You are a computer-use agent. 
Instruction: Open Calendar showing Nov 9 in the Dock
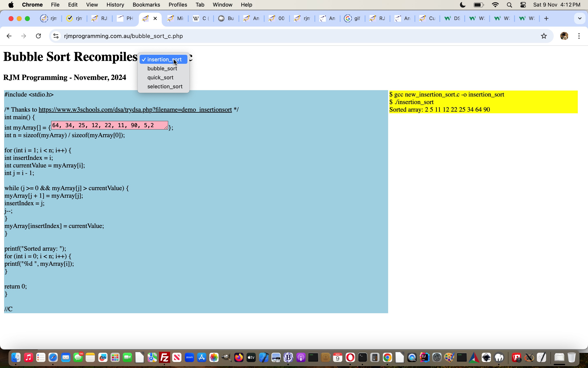(338, 358)
